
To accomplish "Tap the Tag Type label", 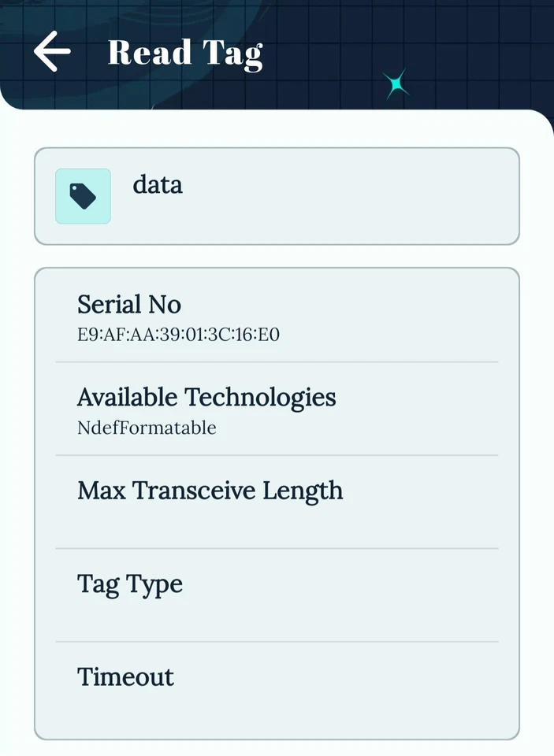I will coord(130,584).
